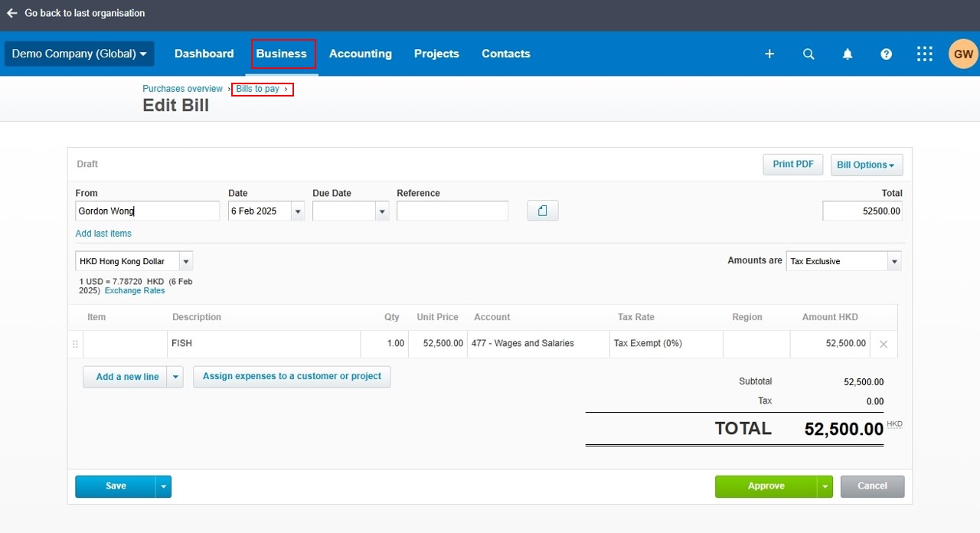The width and height of the screenshot is (980, 533).
Task: Click the Print PDF button
Action: tap(793, 165)
